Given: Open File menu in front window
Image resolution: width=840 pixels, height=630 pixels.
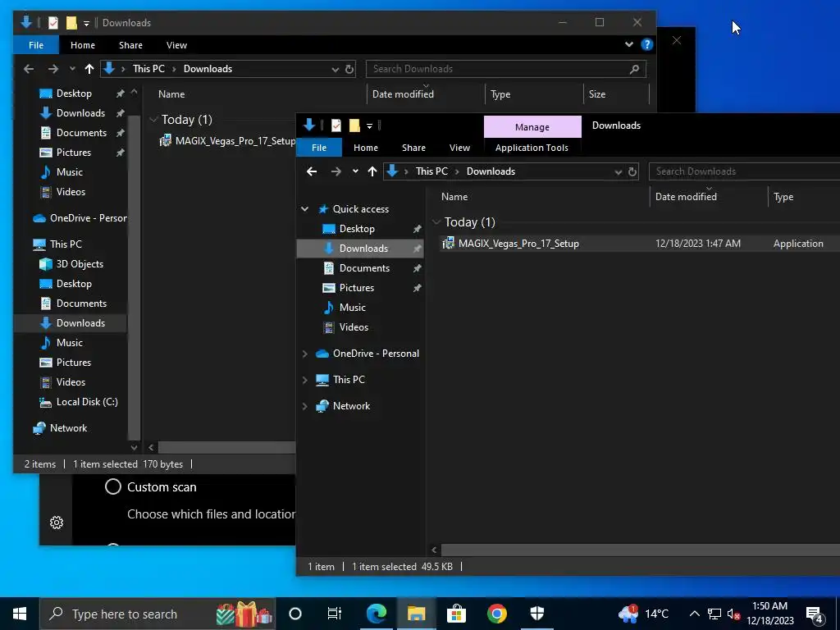Looking at the screenshot, I should [319, 148].
